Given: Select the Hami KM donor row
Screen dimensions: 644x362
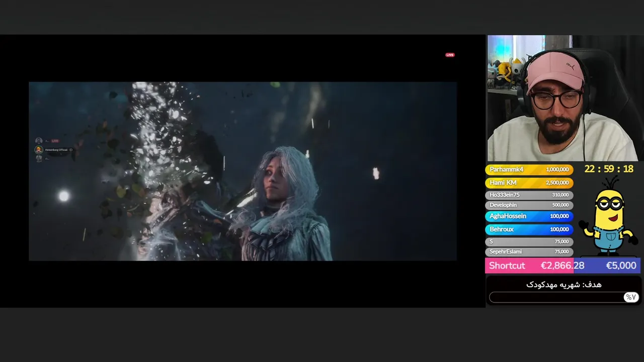Looking at the screenshot, I should pos(529,183).
